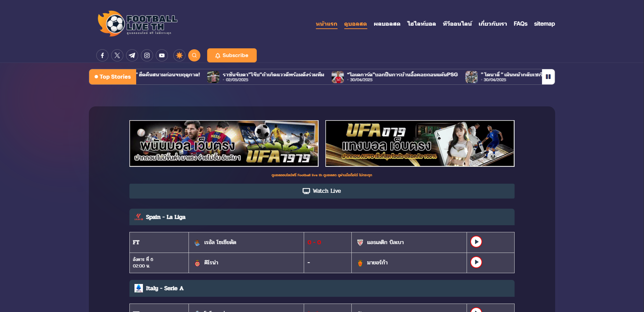644x312 pixels.
Task: Go to หน้าแรก menu item
Action: click(326, 24)
